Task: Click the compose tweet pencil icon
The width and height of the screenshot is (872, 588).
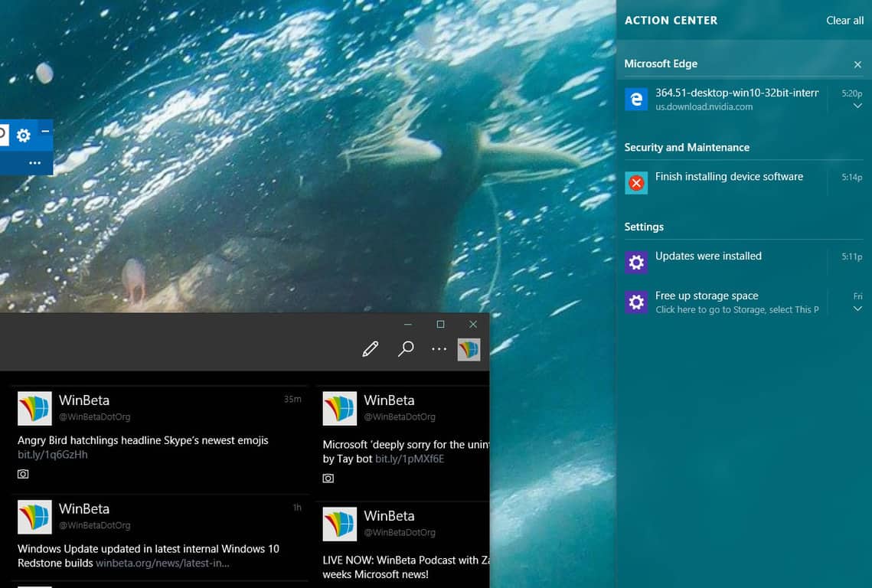Action: [371, 349]
